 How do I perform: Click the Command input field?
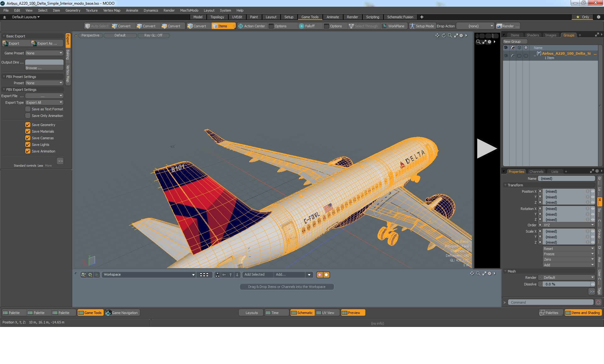(551, 302)
